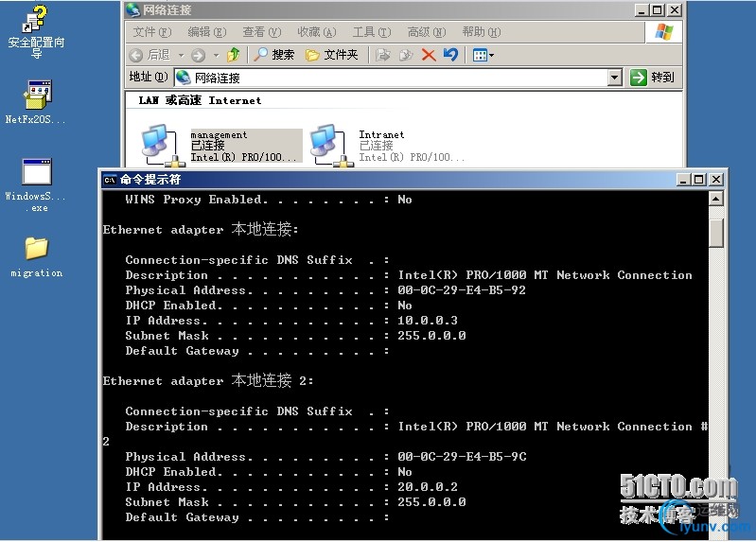The image size is (756, 542).
Task: Click the LAN 或高速 Internet group header
Action: pos(200,100)
